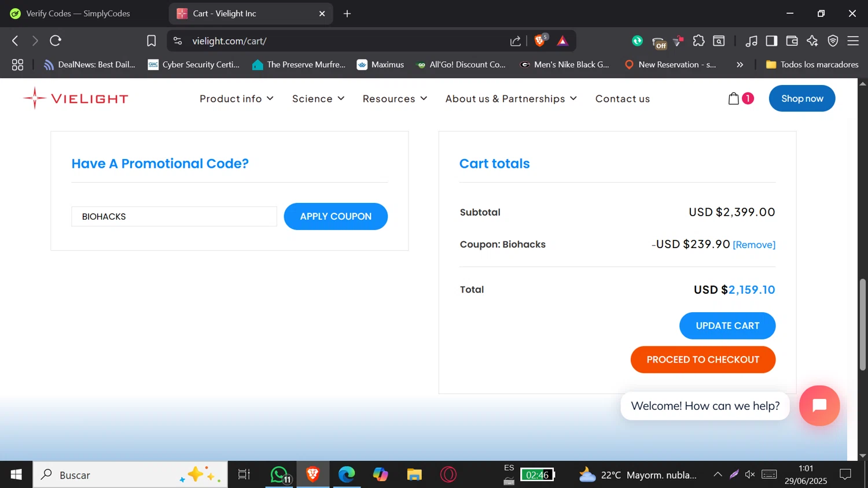Screen dimensions: 868x488
Task: Open The Preserve Murfre... bookmark
Action: click(x=299, y=65)
